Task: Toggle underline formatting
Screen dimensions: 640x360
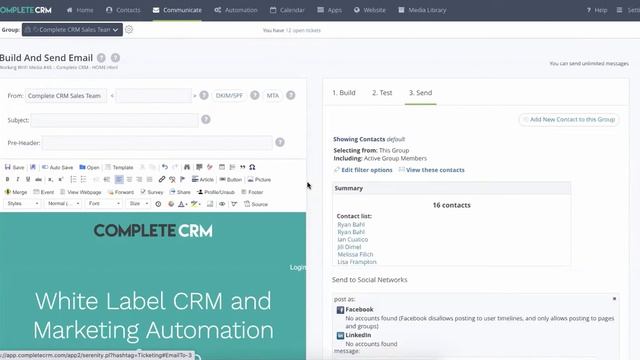Action: [28, 180]
